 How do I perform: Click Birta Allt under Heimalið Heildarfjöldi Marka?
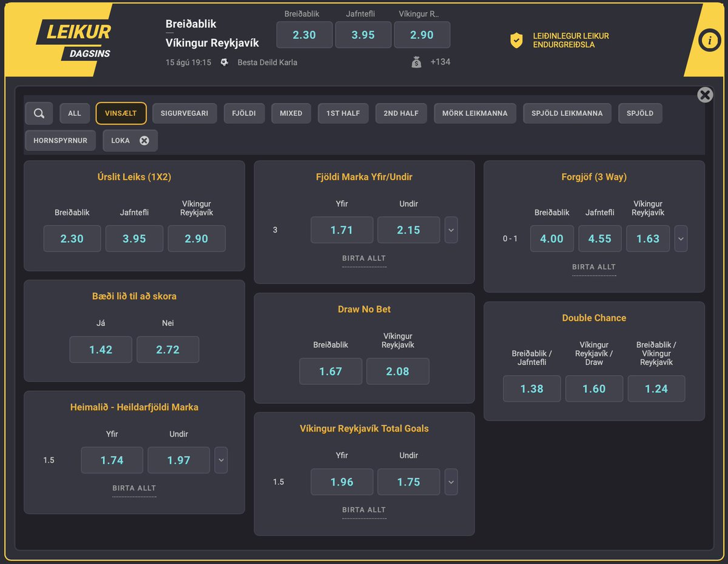point(134,489)
